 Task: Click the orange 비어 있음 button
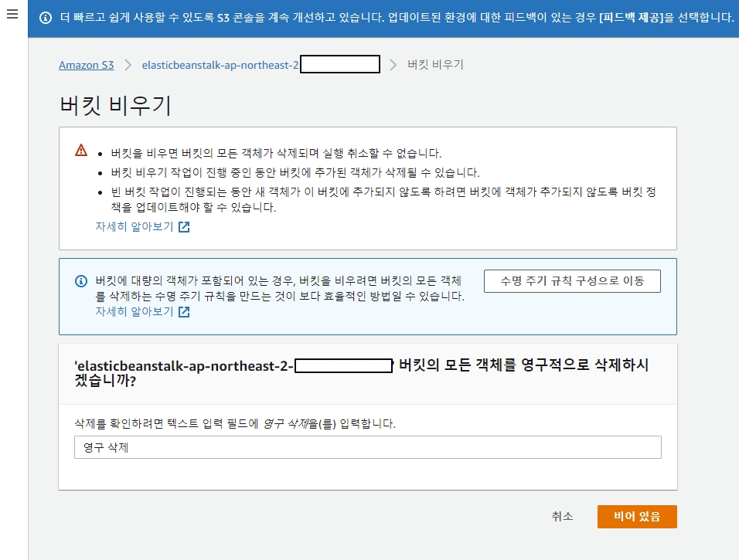[637, 517]
